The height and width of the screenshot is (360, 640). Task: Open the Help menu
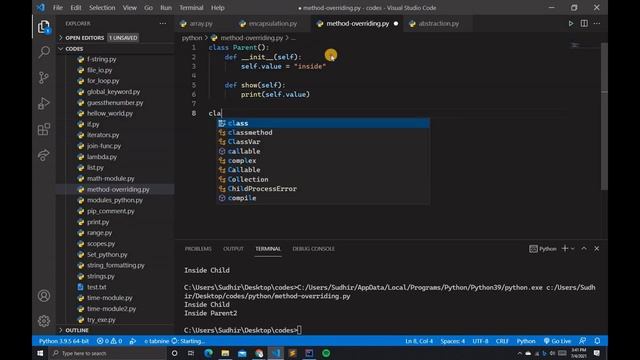pos(218,8)
